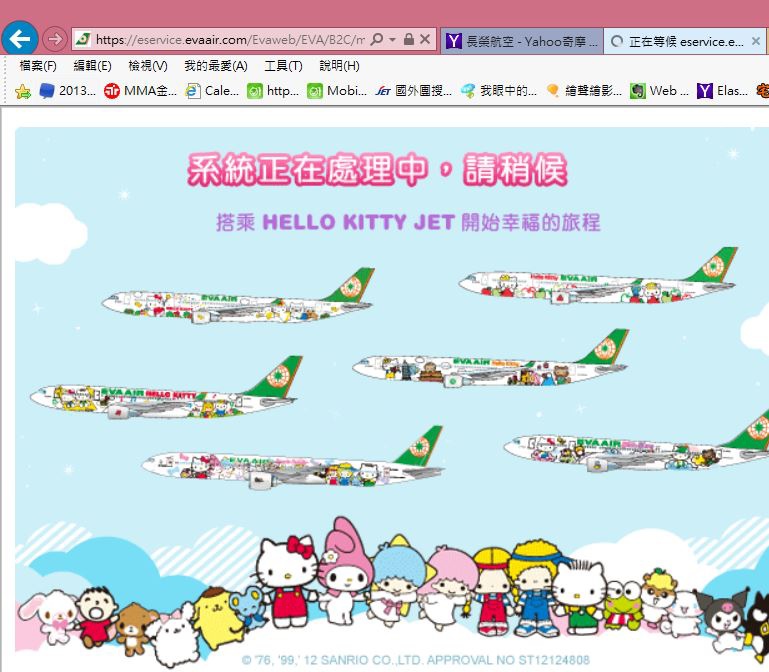Click the Sanrio copyright approval text
769x672 pixels.
[x=416, y=660]
